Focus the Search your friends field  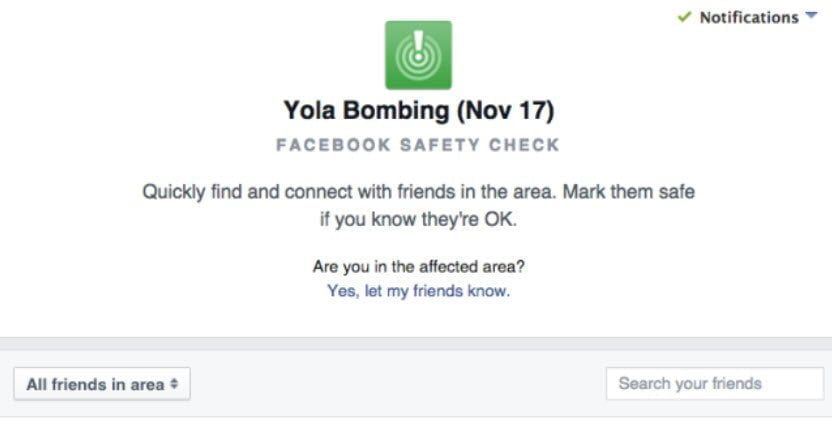tap(714, 383)
